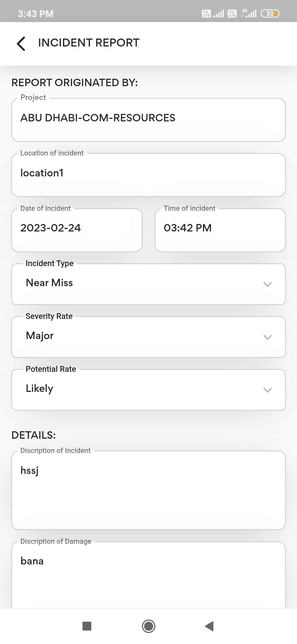297x644 pixels.
Task: Expand the Incident Type chevron
Action: pos(267,284)
